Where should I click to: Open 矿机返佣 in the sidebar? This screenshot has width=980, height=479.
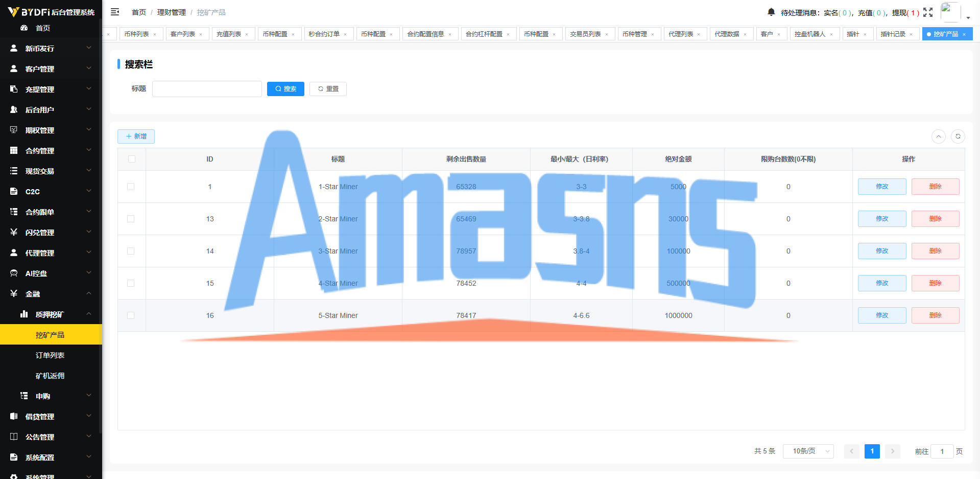click(x=51, y=375)
